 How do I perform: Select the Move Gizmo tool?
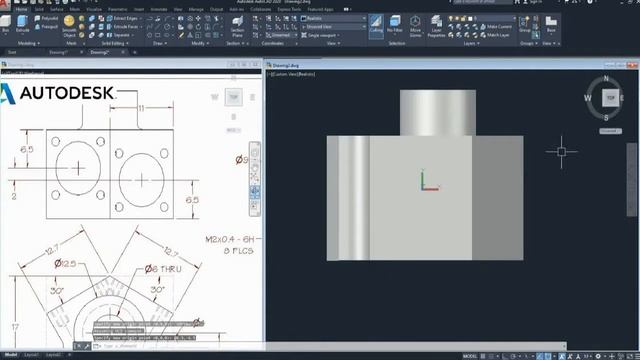pyautogui.click(x=415, y=26)
